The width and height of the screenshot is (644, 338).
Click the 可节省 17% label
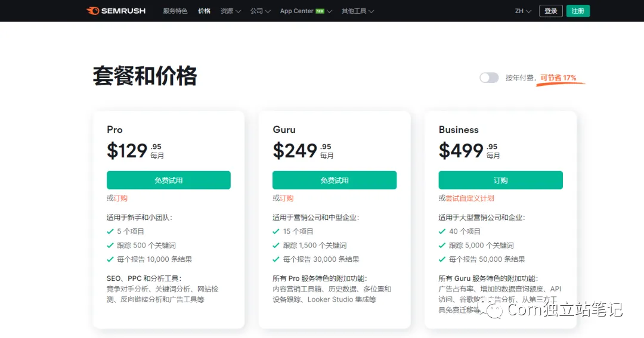pyautogui.click(x=558, y=77)
